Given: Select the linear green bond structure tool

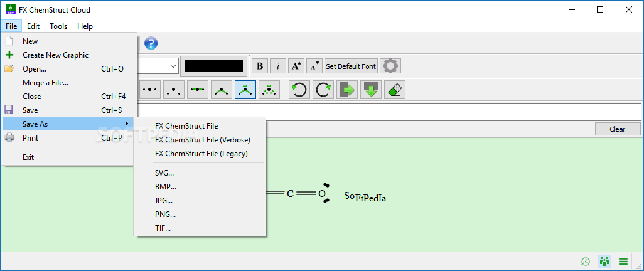Looking at the screenshot, I should tap(198, 90).
